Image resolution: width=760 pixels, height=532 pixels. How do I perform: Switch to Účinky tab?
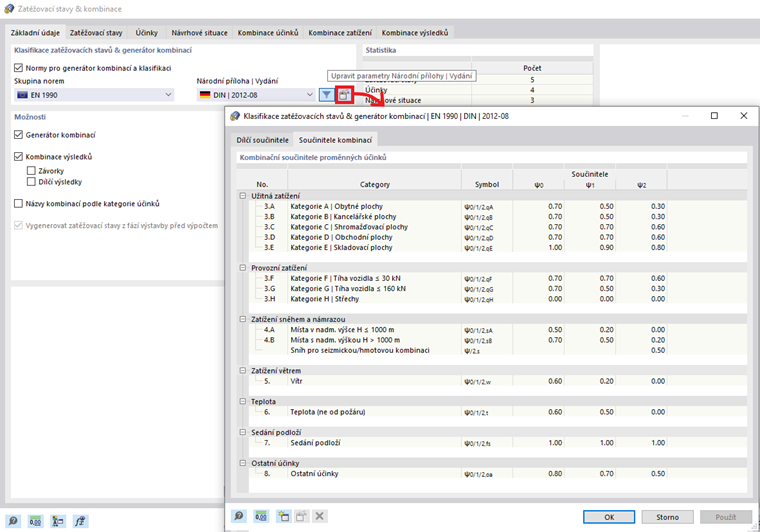(x=146, y=32)
